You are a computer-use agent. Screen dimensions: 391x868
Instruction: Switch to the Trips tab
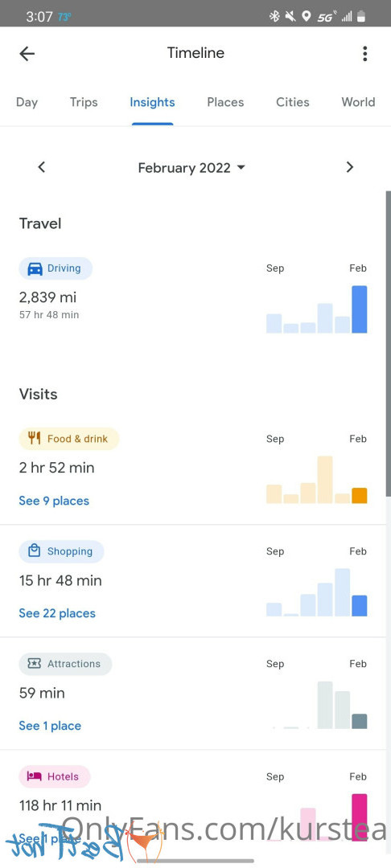[x=84, y=102]
